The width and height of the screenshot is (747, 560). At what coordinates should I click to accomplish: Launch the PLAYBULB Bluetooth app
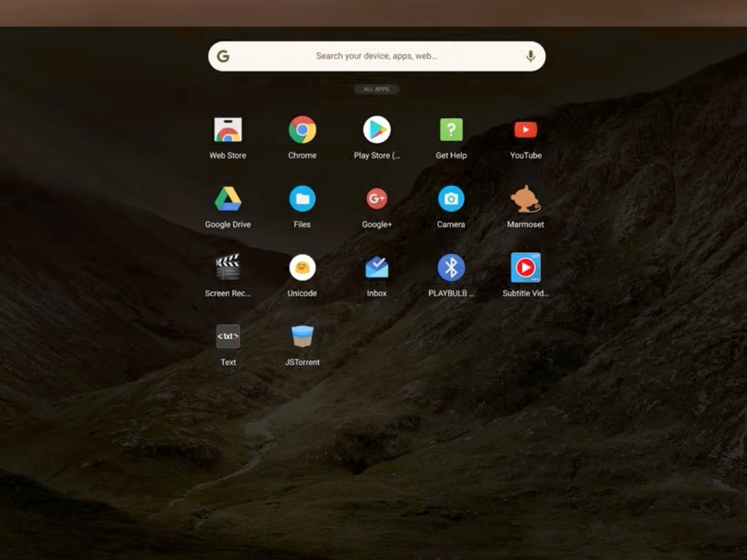[451, 268]
